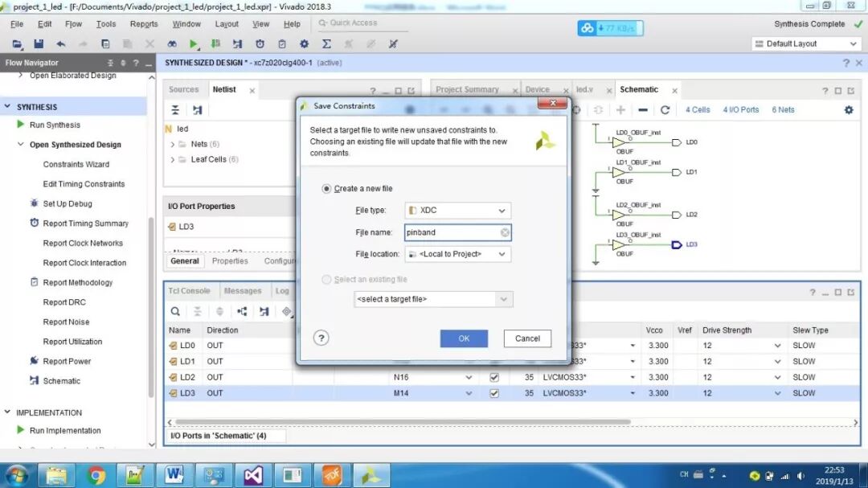868x488 pixels.
Task: Switch to the Tcl Console tab
Action: 189,291
